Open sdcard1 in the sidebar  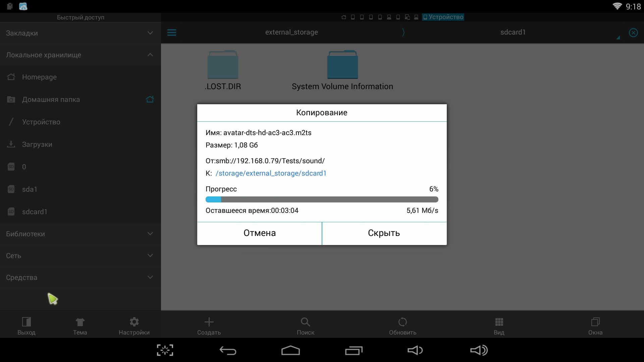pos(35,212)
